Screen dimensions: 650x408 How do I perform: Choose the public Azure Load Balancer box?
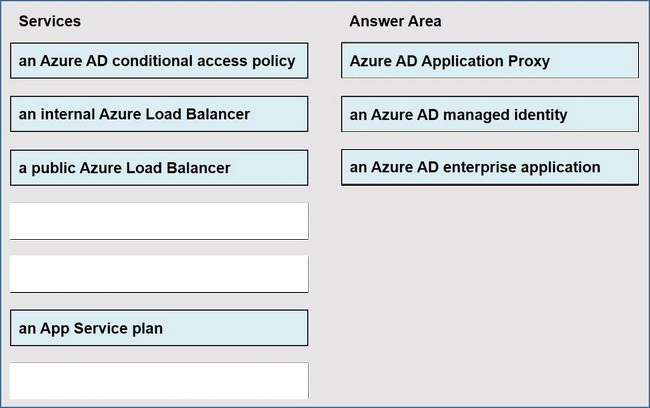(159, 168)
